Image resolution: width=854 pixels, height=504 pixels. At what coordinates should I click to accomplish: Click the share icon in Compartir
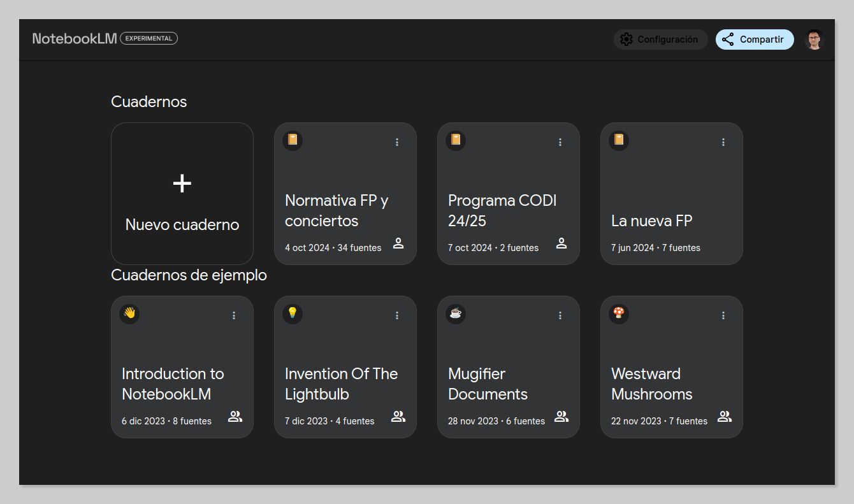point(728,40)
